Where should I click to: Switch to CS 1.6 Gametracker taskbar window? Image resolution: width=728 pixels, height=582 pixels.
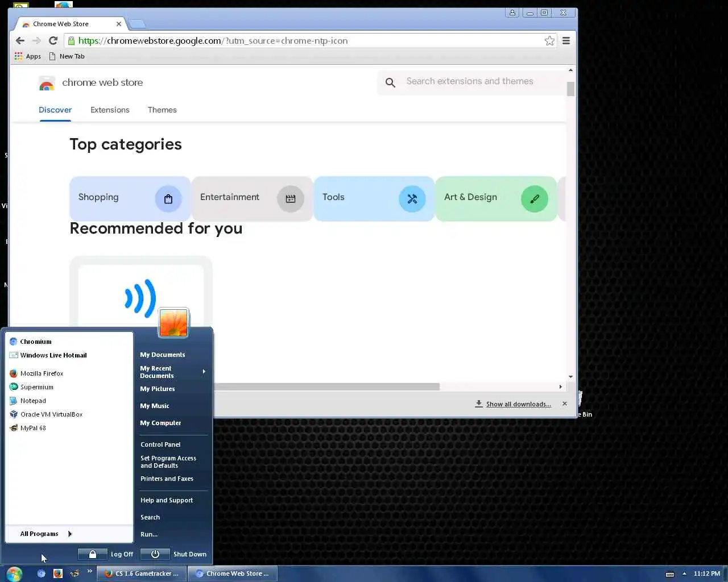coord(141,573)
